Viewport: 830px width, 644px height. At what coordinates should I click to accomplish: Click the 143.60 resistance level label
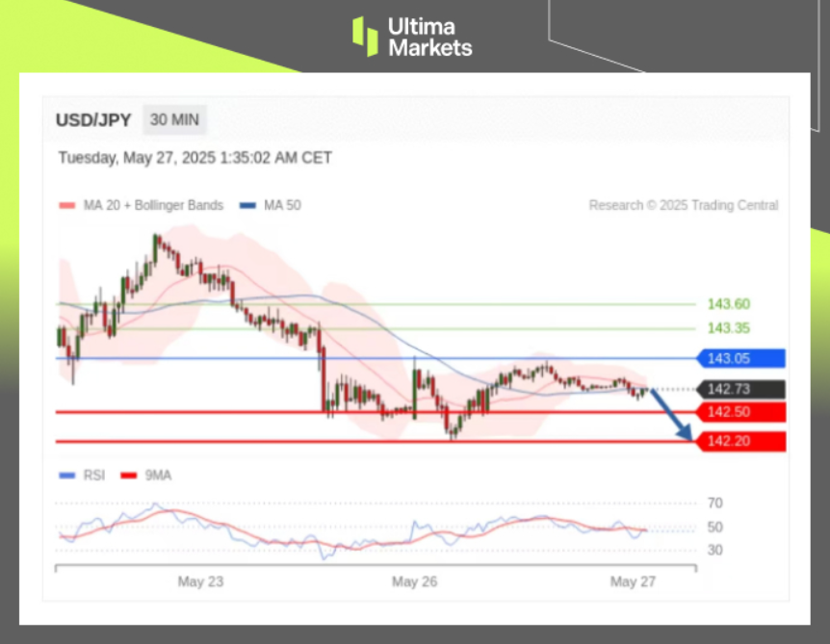(x=728, y=304)
